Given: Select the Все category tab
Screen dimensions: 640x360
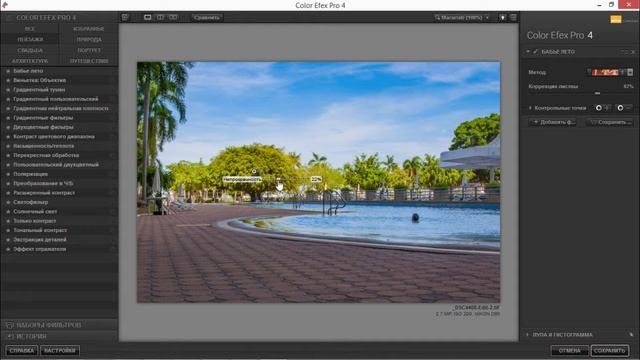Looking at the screenshot, I should 30,29.
